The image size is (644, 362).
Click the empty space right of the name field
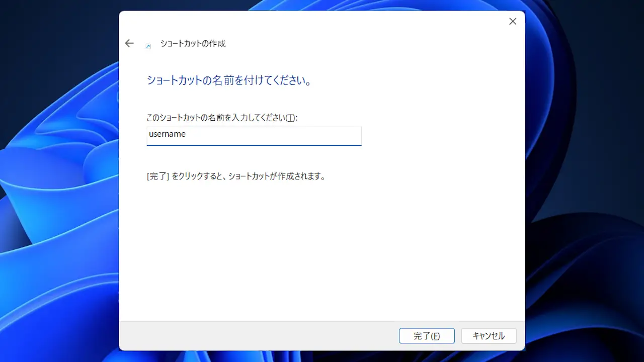(x=438, y=135)
